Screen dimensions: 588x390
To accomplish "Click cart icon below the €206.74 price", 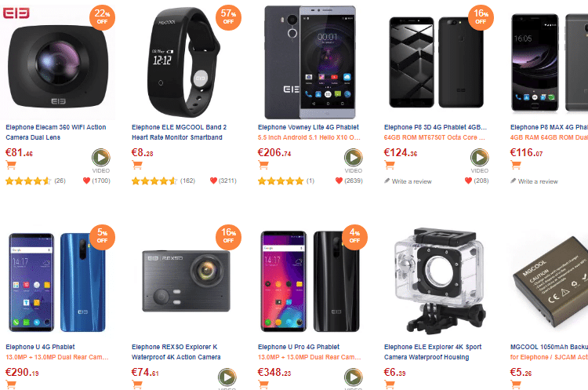I will click(263, 165).
